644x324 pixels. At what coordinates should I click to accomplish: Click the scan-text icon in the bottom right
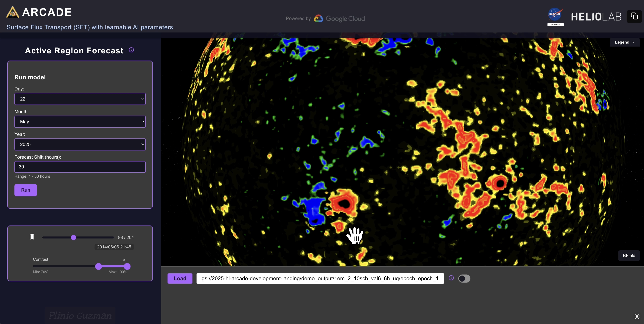(x=637, y=316)
